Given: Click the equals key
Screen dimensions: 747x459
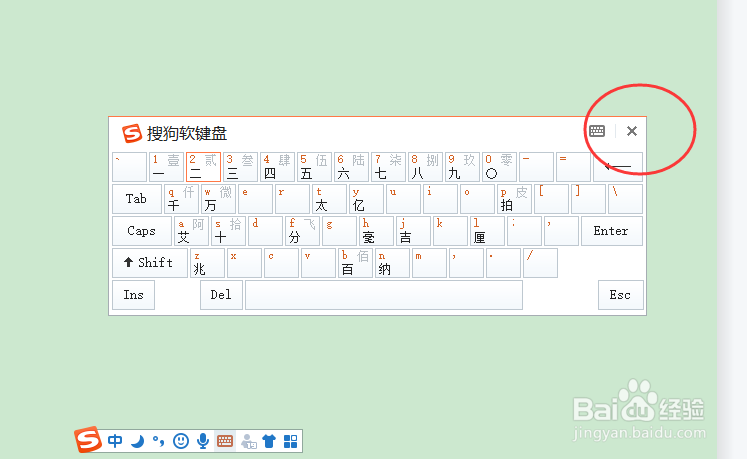Looking at the screenshot, I should point(574,167).
